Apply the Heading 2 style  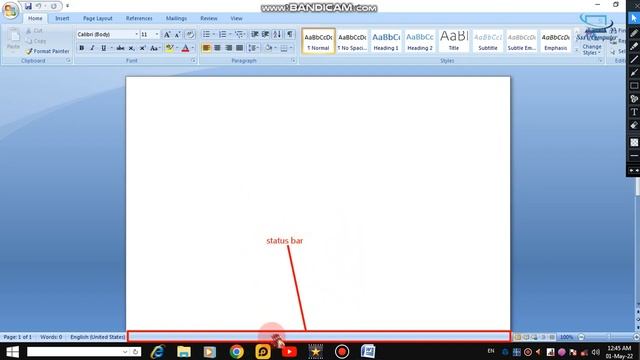point(420,41)
